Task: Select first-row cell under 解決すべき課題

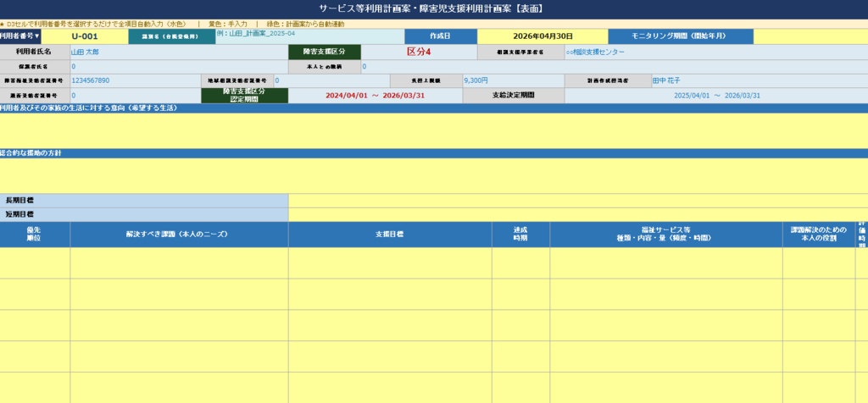Action: (x=179, y=263)
